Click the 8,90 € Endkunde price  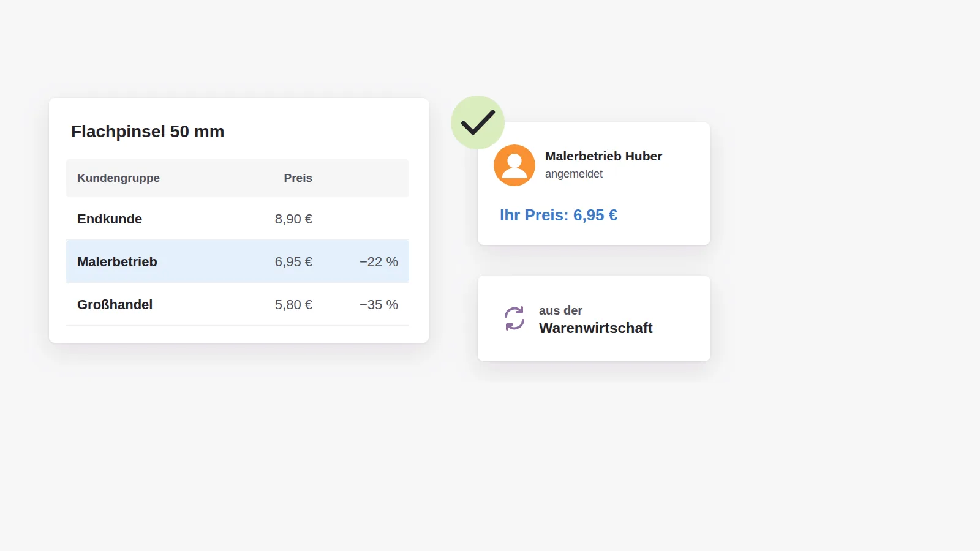293,219
